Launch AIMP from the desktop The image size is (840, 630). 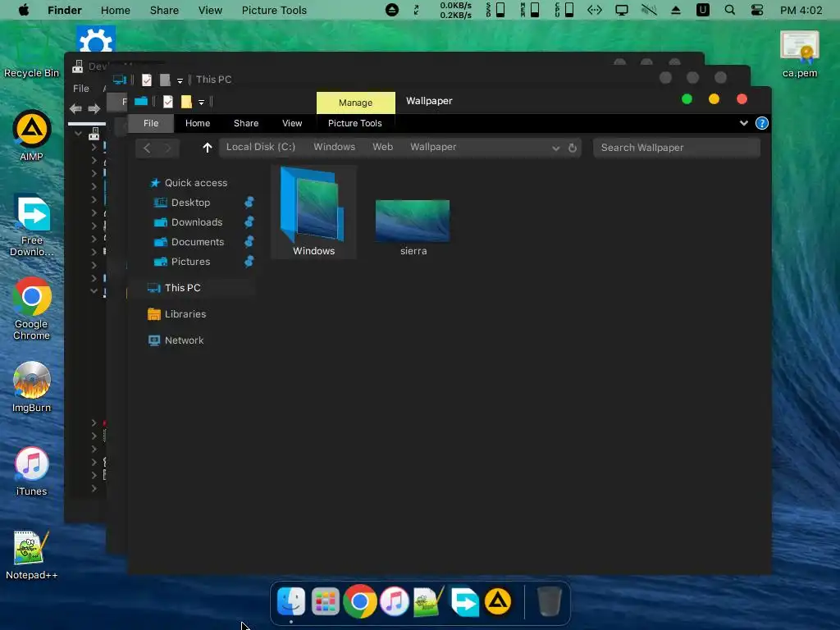click(32, 135)
